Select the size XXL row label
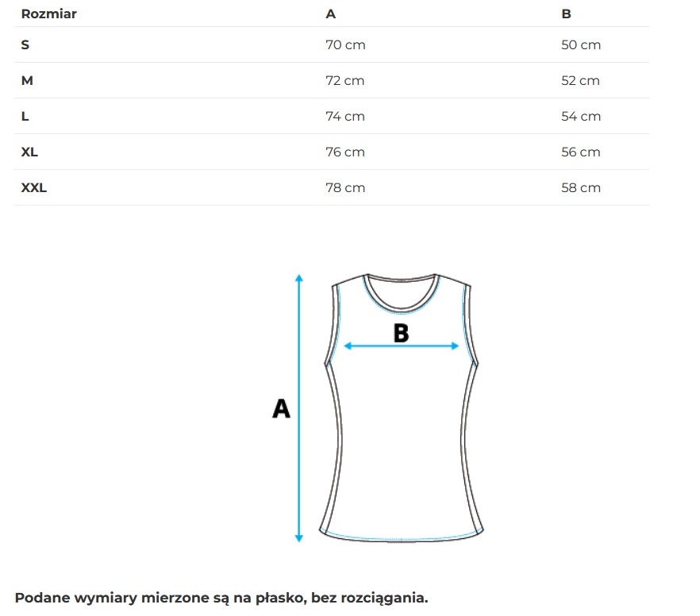The height and width of the screenshot is (616, 700). tap(34, 188)
